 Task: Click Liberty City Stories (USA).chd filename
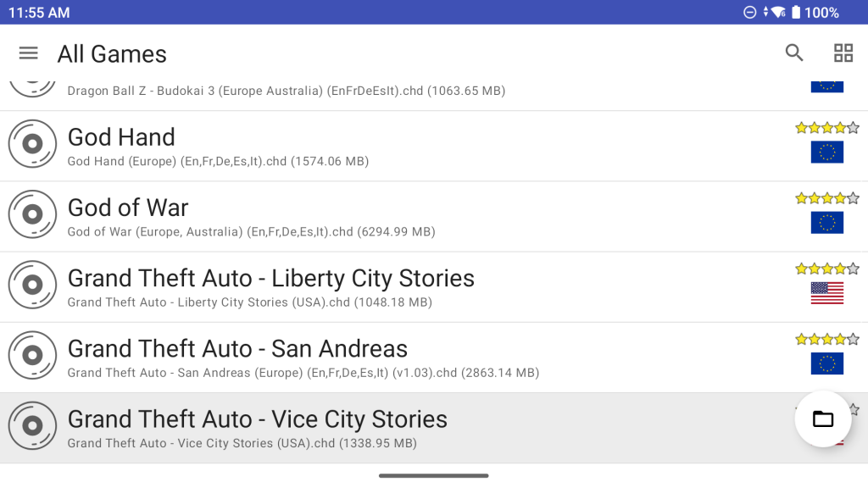click(x=250, y=302)
